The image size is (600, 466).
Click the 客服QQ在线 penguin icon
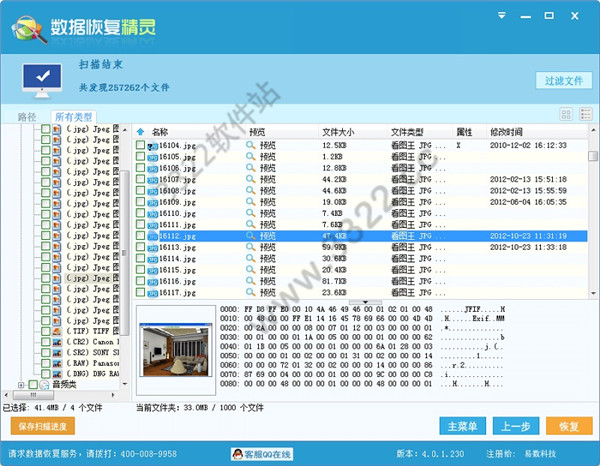pos(241,454)
